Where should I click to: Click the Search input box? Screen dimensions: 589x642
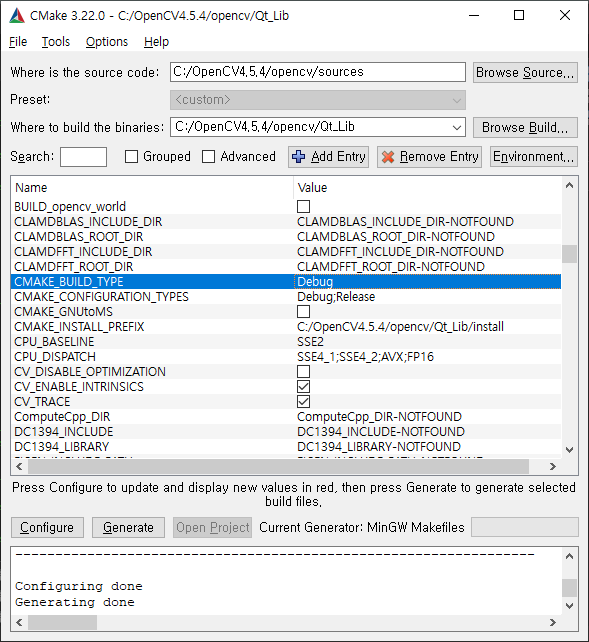coord(83,157)
